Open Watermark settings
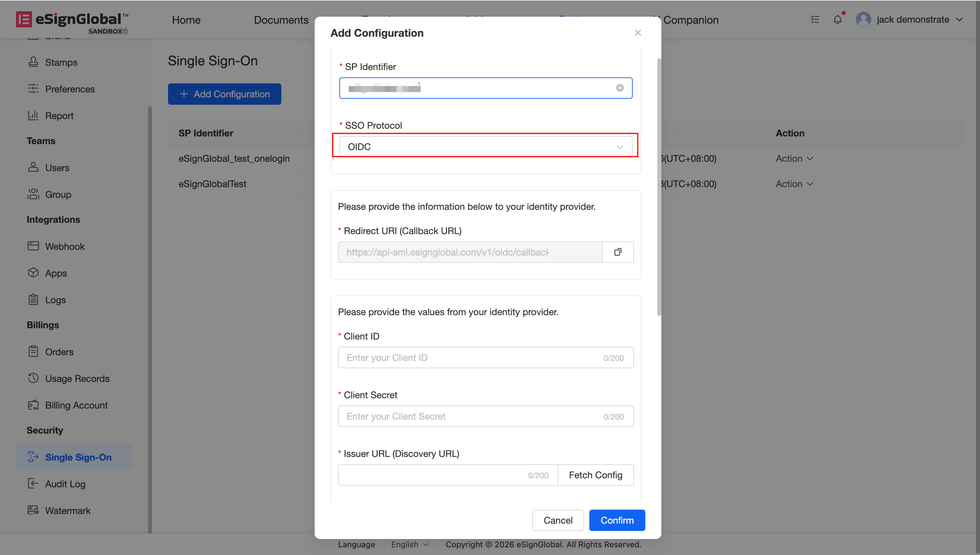Viewport: 980px width, 555px height. pyautogui.click(x=68, y=510)
